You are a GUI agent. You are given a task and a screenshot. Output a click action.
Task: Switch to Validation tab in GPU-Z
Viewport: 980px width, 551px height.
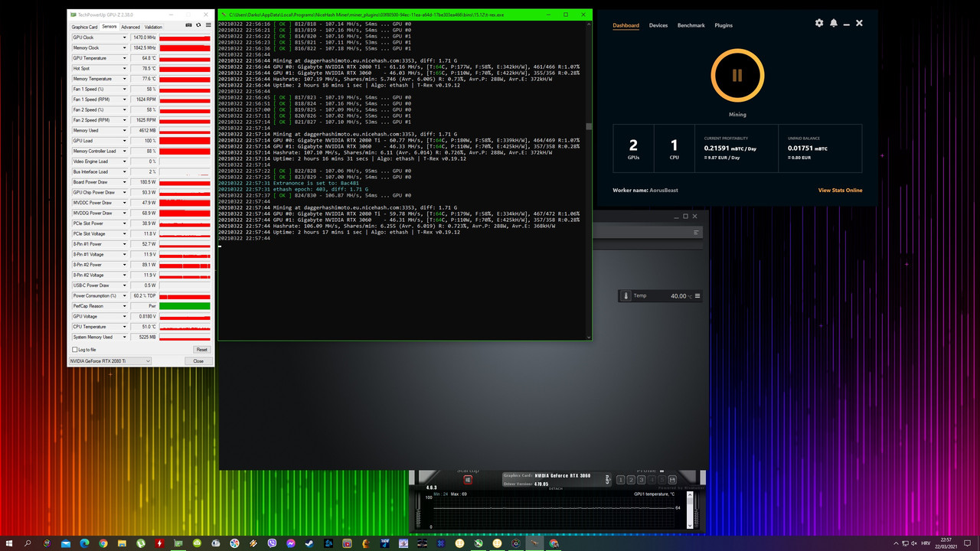(154, 27)
